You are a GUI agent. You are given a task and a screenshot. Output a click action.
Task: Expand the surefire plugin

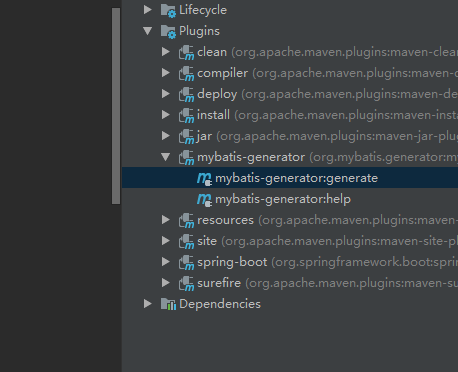tap(166, 283)
